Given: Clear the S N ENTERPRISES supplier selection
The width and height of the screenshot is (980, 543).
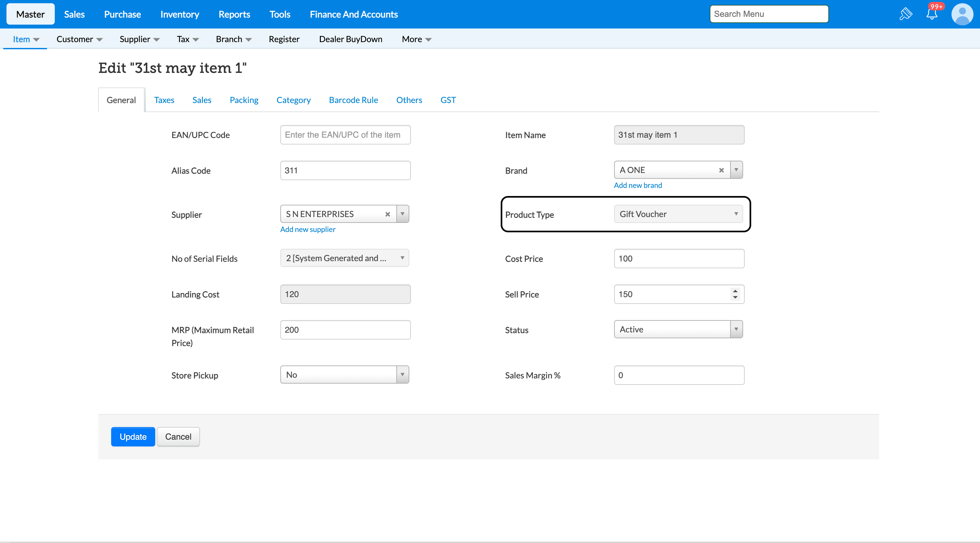Looking at the screenshot, I should [x=388, y=214].
